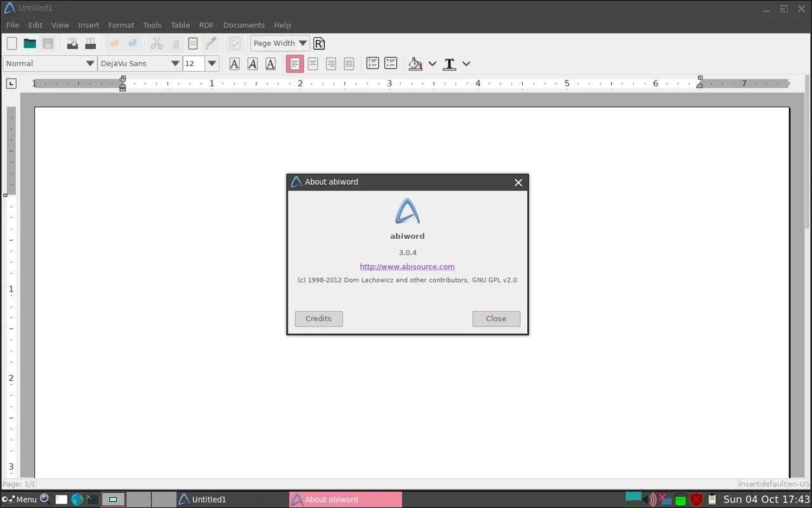812x508 pixels.
Task: Open the taskbar Menu button
Action: [19, 500]
